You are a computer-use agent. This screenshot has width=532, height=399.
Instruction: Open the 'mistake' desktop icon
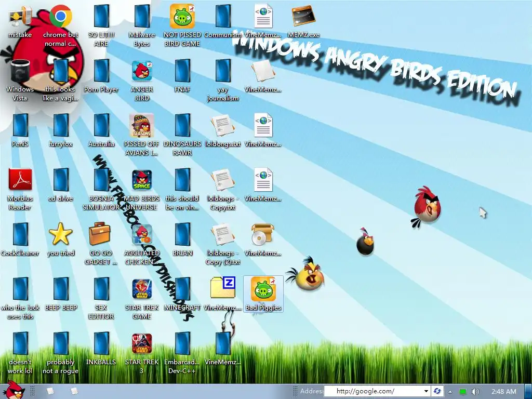click(x=20, y=22)
